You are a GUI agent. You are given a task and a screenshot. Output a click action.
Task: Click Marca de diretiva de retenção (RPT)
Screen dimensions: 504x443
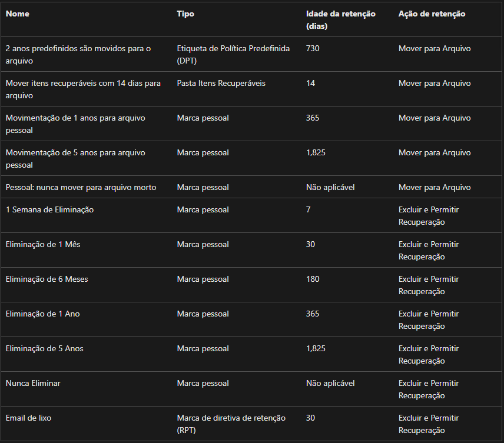tap(231, 424)
